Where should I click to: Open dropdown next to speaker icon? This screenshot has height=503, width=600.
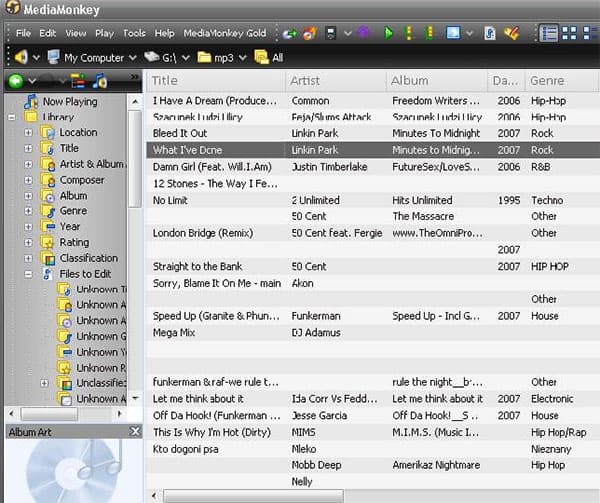(x=36, y=58)
